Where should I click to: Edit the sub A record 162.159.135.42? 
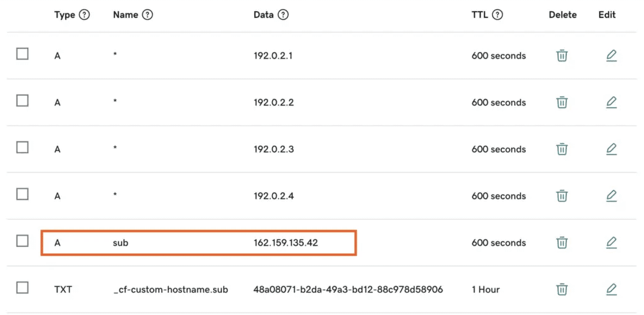tap(611, 243)
